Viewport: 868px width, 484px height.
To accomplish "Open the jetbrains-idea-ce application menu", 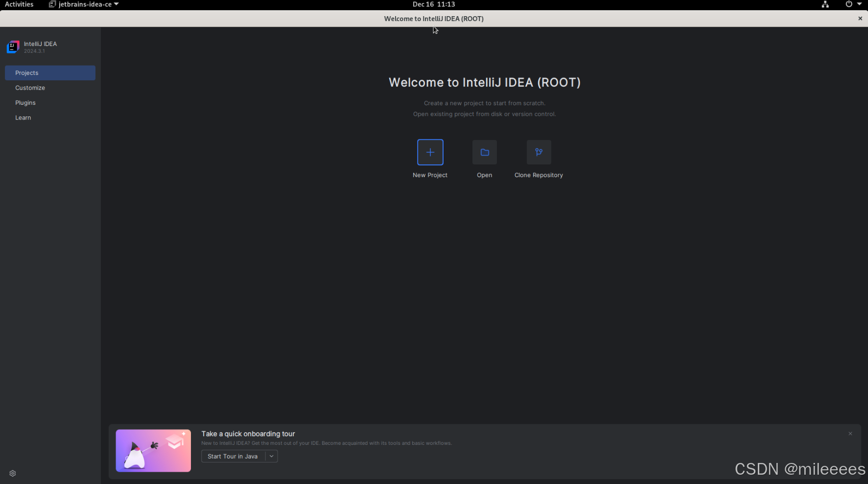I will [83, 4].
